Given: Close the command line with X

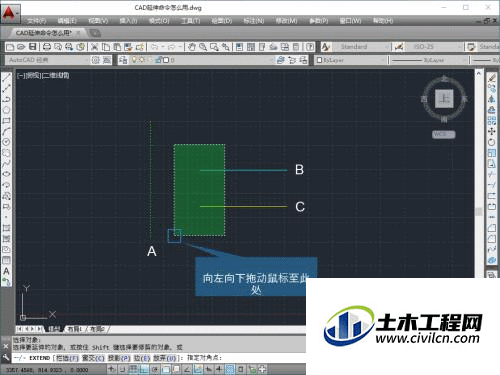Looking at the screenshot, I should (6, 346).
